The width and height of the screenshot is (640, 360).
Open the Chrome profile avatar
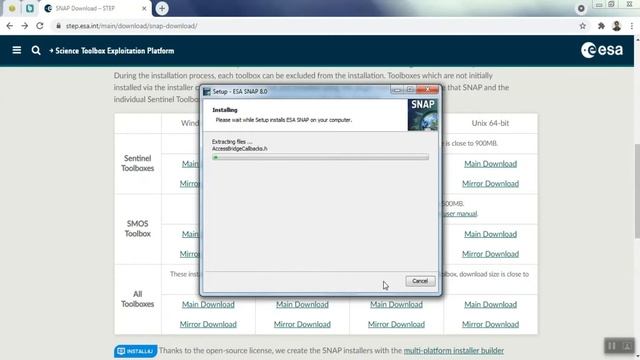pos(616,26)
